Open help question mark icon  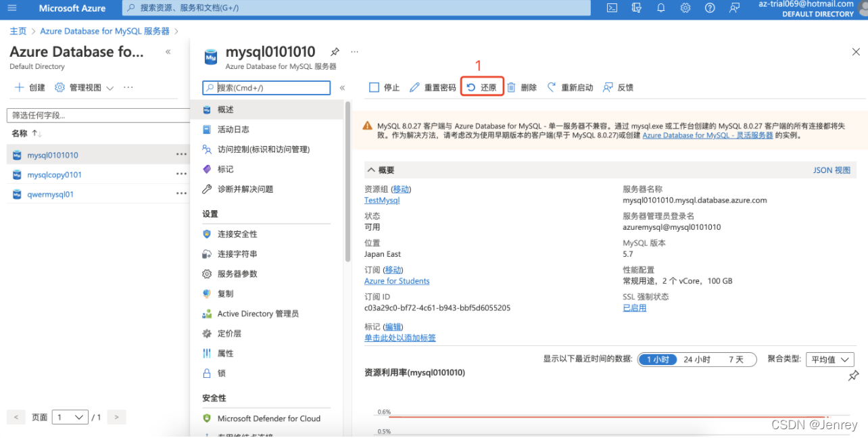[710, 8]
